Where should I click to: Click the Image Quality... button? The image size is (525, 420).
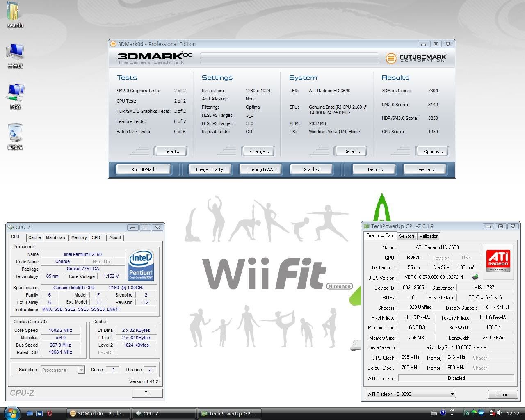(x=211, y=169)
